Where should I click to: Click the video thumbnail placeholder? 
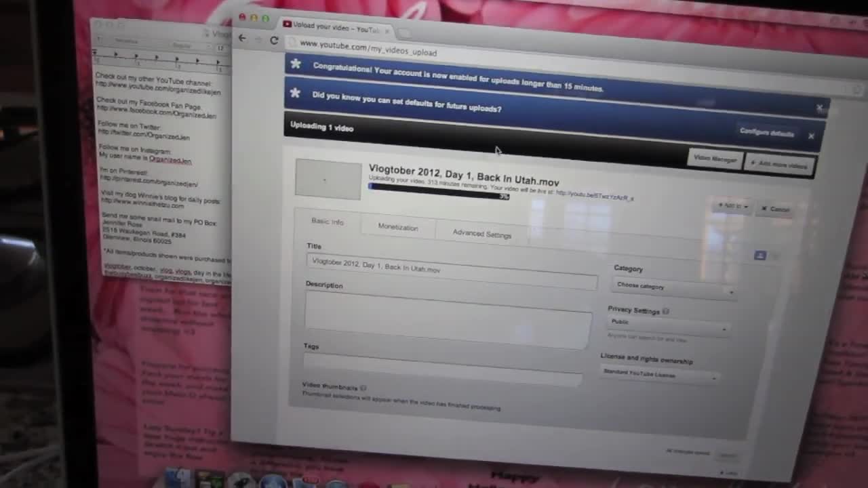point(328,180)
